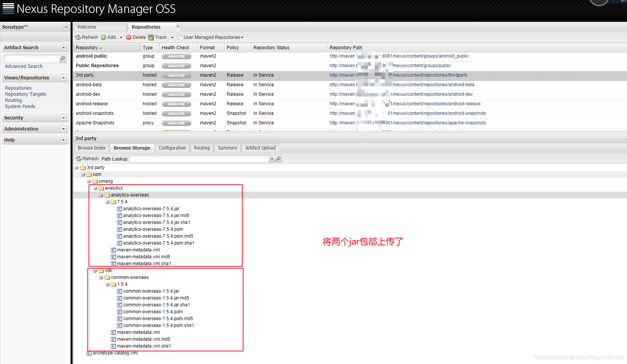Expand the Administration panel
This screenshot has width=627, height=364.
pos(63,129)
